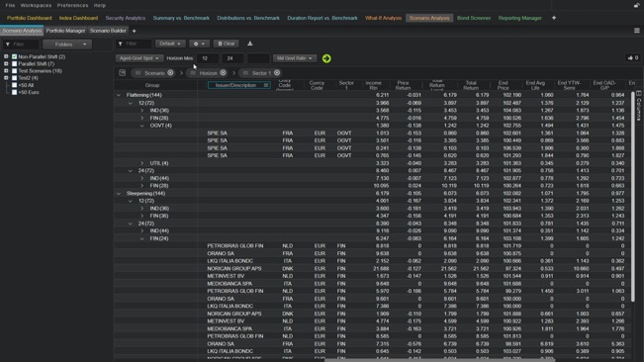The image size is (644, 362).
Task: Click the row-group panel icon left of Scenario
Action: click(x=122, y=73)
